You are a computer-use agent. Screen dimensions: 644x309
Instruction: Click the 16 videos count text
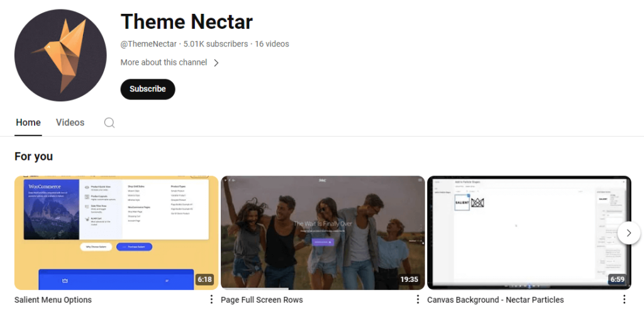point(272,44)
